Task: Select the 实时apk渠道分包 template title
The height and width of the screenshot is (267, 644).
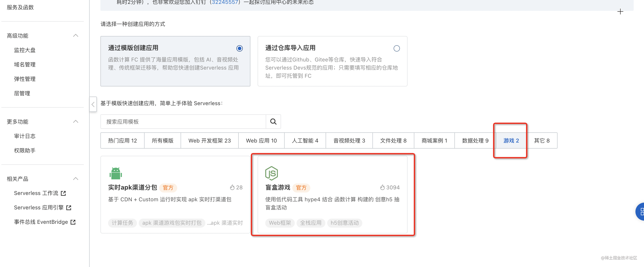Action: pos(132,188)
